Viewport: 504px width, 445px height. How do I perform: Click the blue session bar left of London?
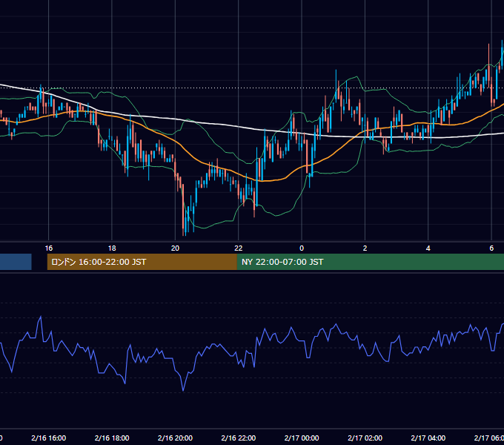[16, 262]
